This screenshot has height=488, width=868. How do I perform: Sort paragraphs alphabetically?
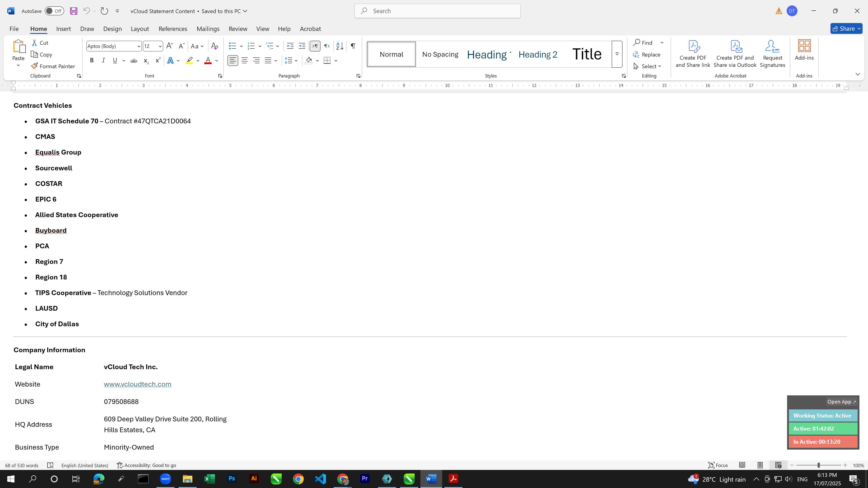[340, 46]
